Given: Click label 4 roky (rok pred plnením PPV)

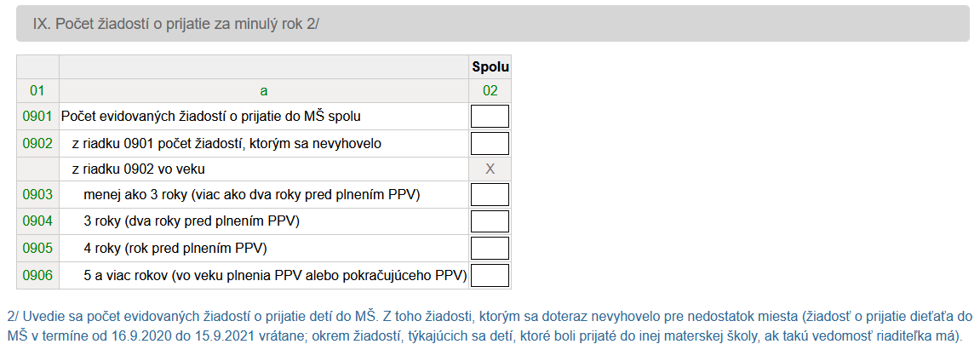Looking at the screenshot, I should 175,249.
